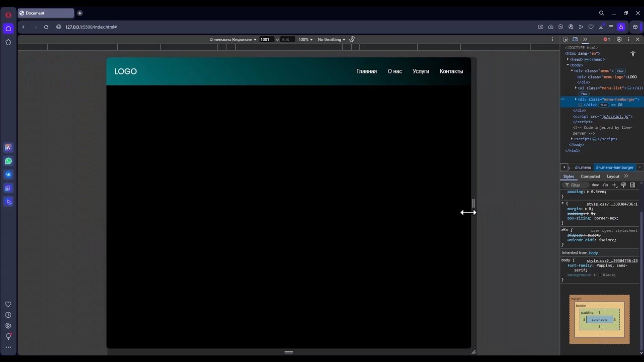Open the Dimensions Responsive dropdown
The height and width of the screenshot is (362, 644).
pyautogui.click(x=233, y=39)
